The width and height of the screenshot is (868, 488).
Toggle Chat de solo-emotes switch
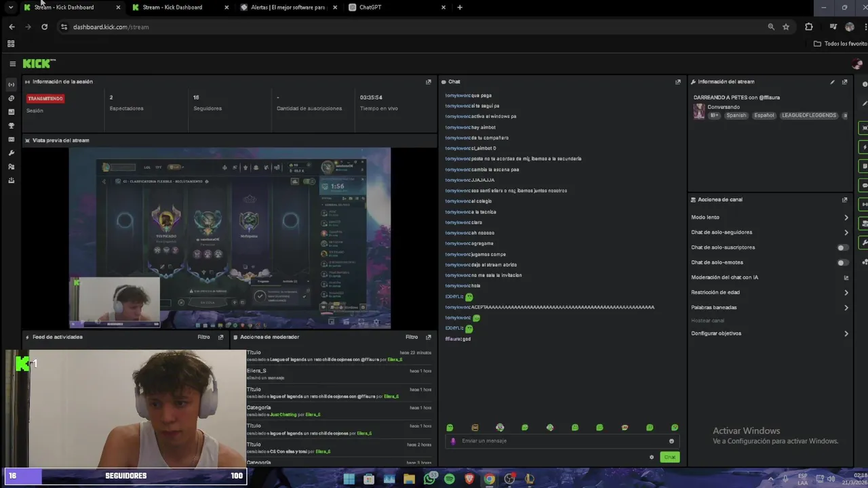click(842, 262)
